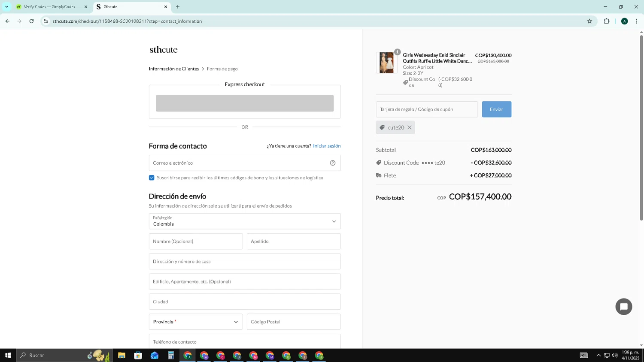Click the Teléfono de contacto field
Image resolution: width=644 pixels, height=362 pixels.
(245, 341)
